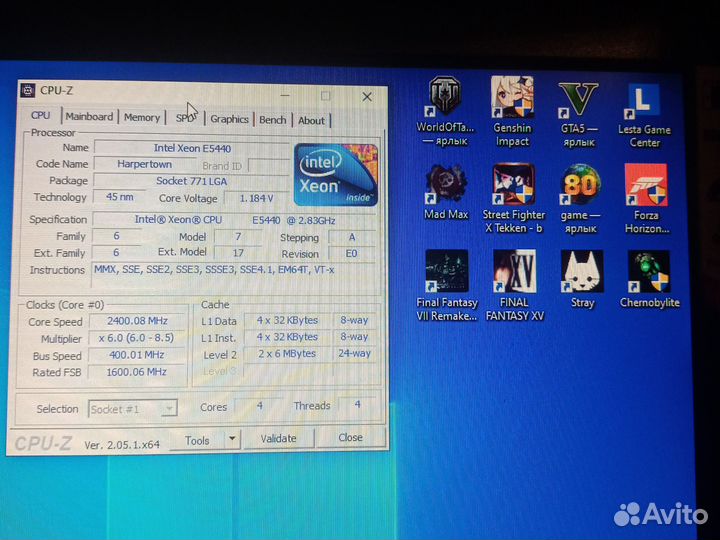Select the FINAL FANTASY XV icon

[x=514, y=272]
